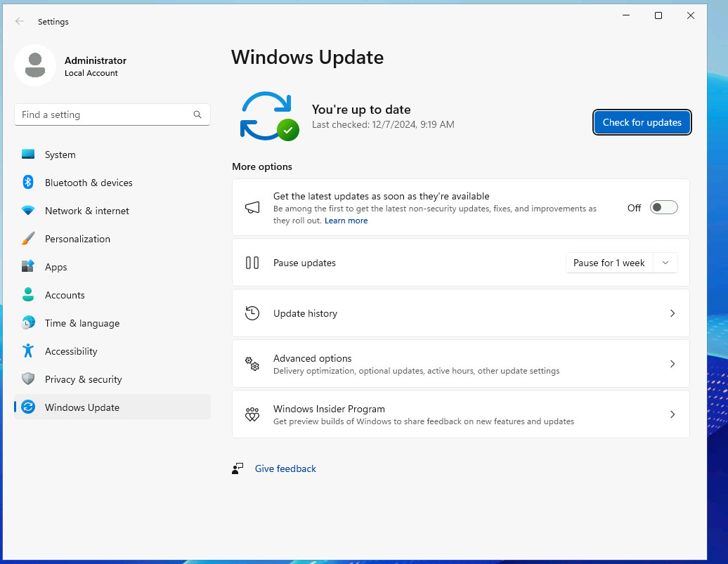Click the Accessibility figure icon
Image resolution: width=728 pixels, height=564 pixels.
[28, 351]
